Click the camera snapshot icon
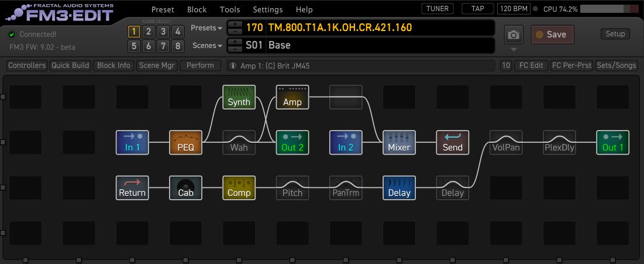This screenshot has width=644, height=264. [514, 35]
